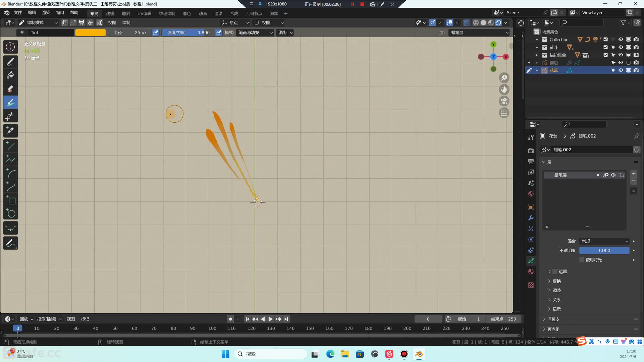Screen dimensions: 644x362
Task: Select the Tint brush tool
Action: click(10, 102)
